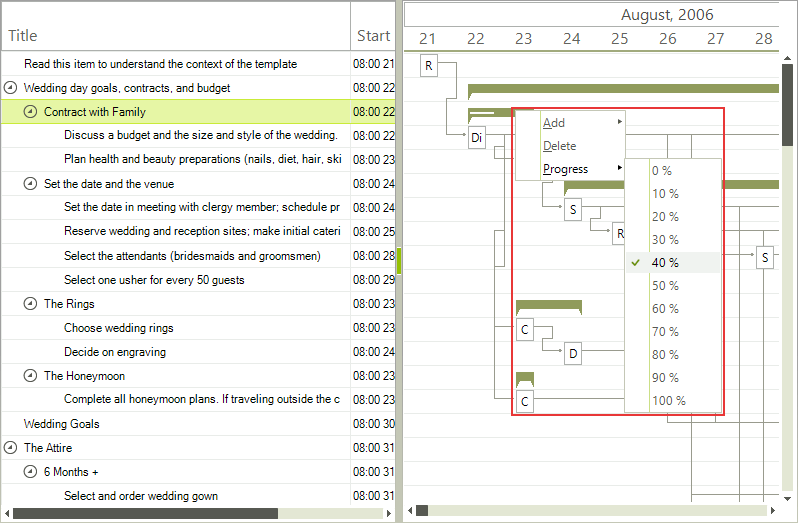Select the Di task box in timeline

point(476,137)
